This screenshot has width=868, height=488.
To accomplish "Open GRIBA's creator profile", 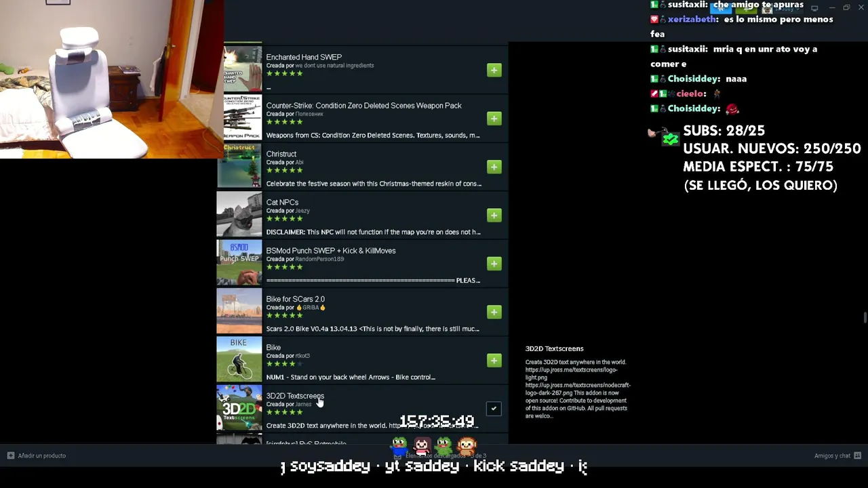I will coord(311,308).
